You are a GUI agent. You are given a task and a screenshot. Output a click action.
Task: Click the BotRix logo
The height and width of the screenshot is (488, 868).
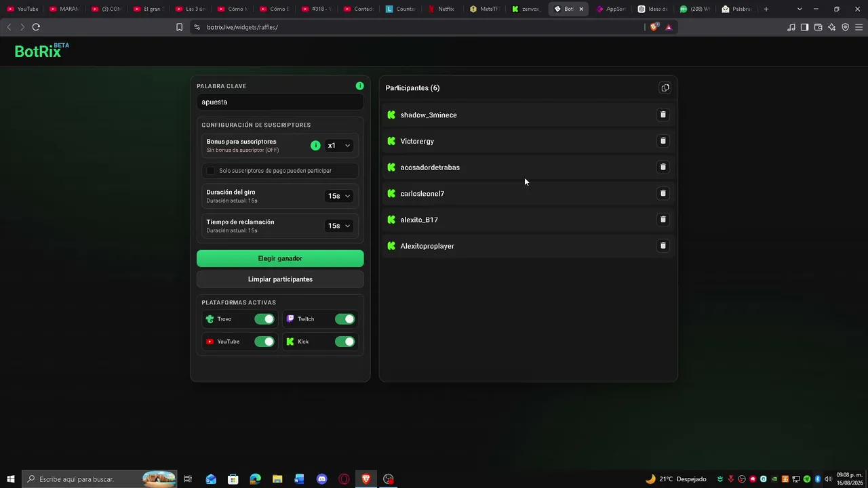point(41,51)
